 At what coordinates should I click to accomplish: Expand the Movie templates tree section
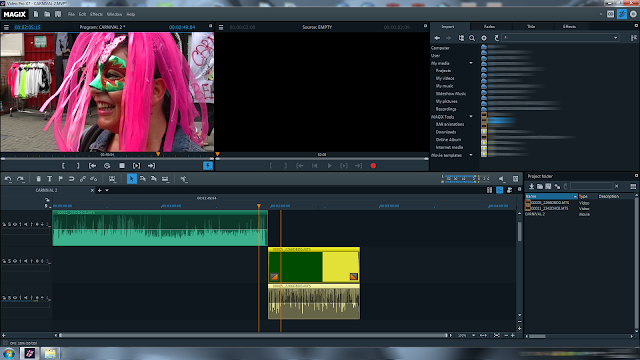tap(471, 155)
